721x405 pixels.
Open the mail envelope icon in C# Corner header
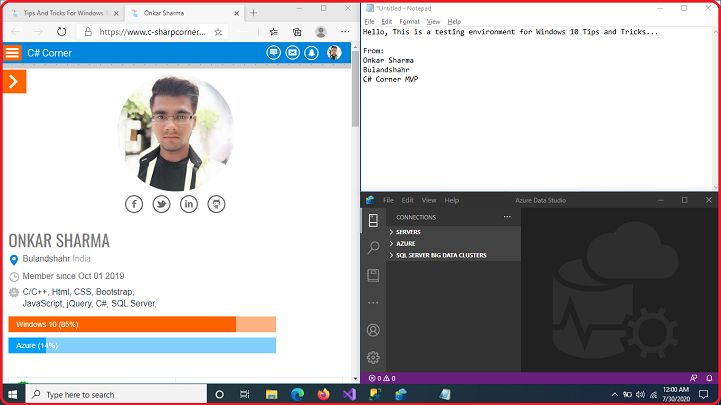292,53
